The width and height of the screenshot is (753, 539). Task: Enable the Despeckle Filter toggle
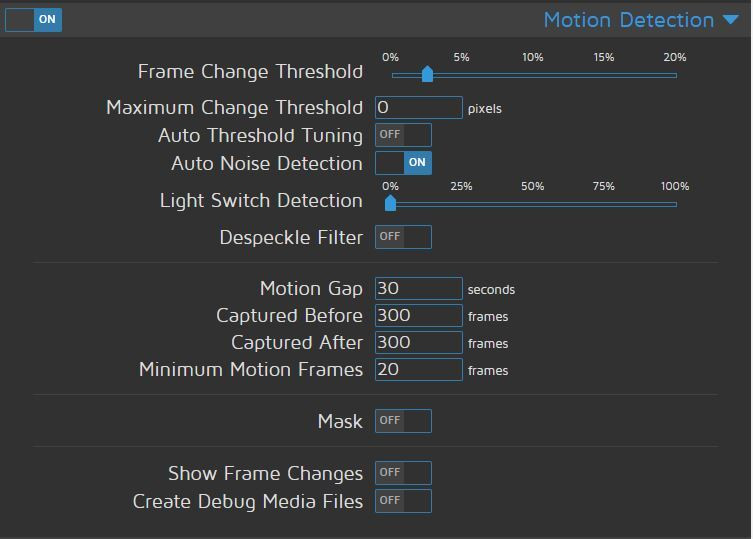point(403,237)
